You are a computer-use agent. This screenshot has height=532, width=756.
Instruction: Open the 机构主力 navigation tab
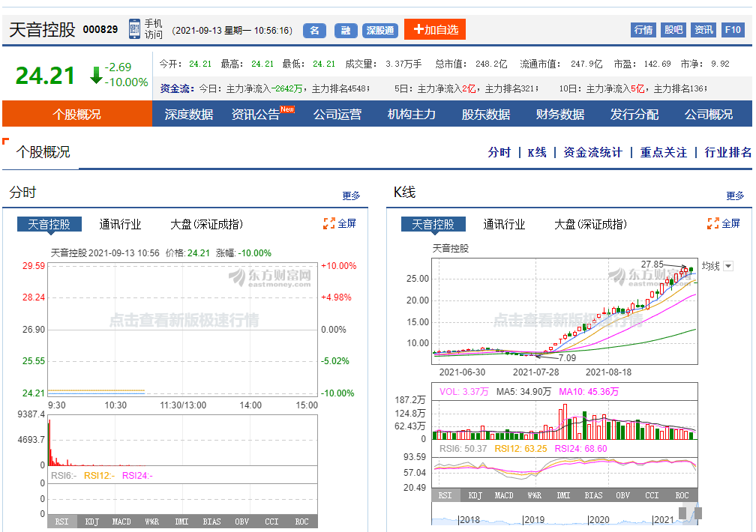click(x=411, y=114)
